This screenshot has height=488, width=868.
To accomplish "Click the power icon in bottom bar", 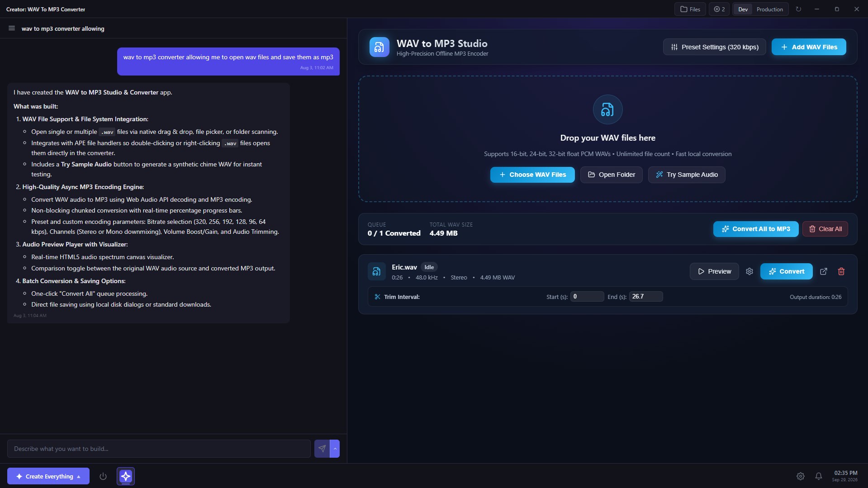I will click(103, 476).
